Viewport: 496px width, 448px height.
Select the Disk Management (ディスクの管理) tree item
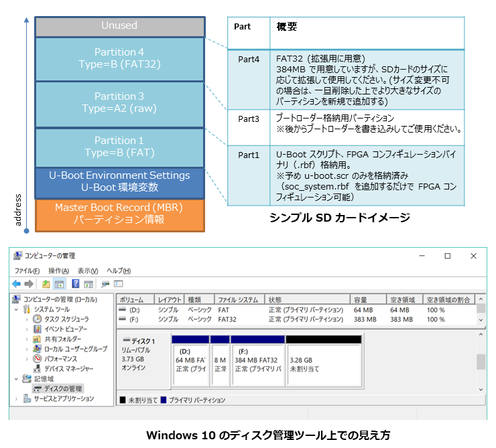pyautogui.click(x=58, y=388)
